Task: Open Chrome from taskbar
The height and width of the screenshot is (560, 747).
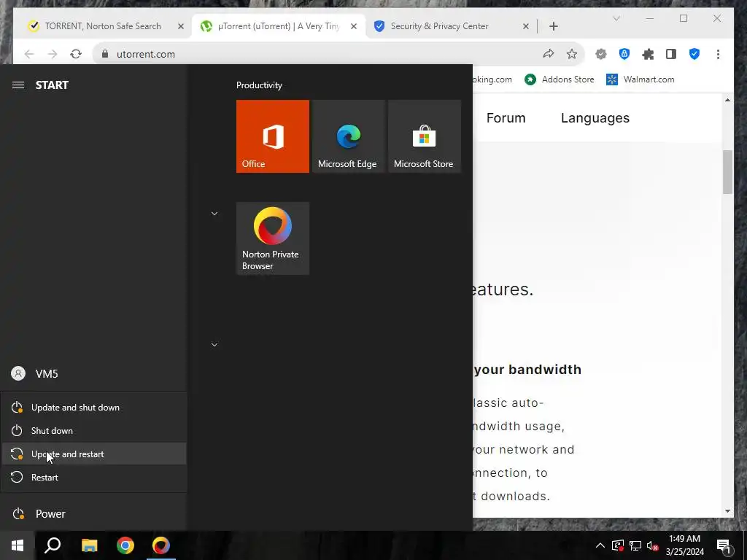Action: coord(125,545)
